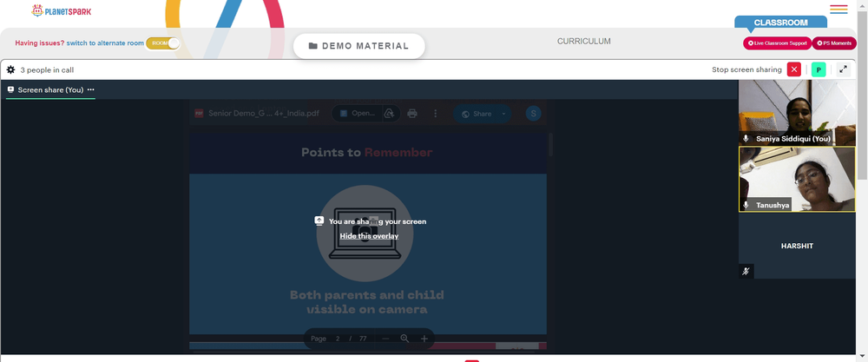868x362 pixels.
Task: Open the CLASSROOM tab
Action: [780, 23]
